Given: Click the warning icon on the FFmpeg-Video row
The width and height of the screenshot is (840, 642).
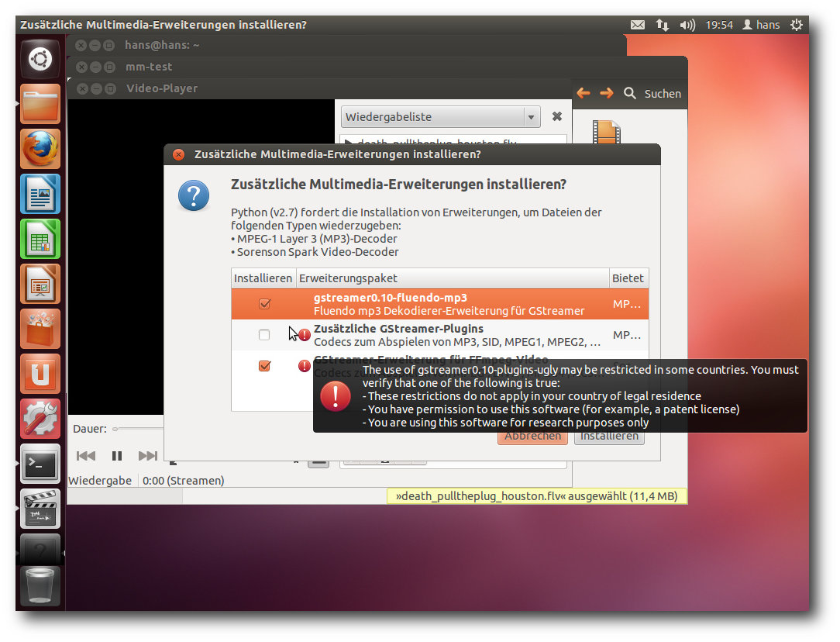Looking at the screenshot, I should [x=305, y=366].
